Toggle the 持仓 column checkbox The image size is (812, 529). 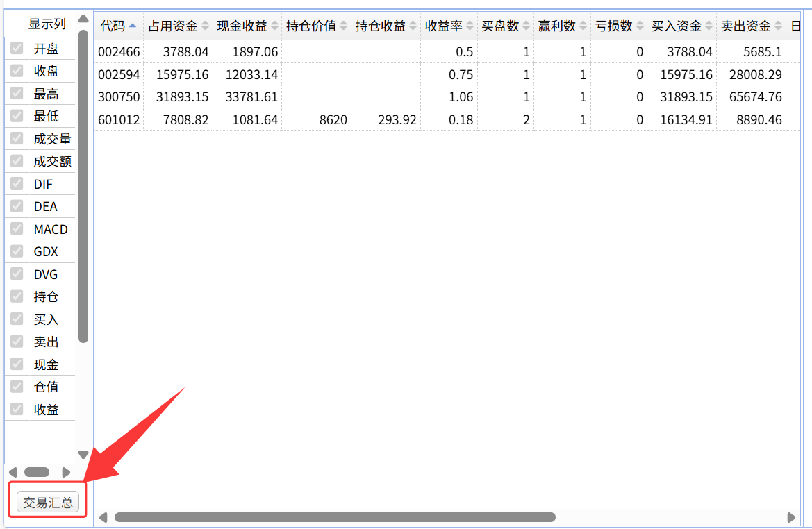coord(17,296)
